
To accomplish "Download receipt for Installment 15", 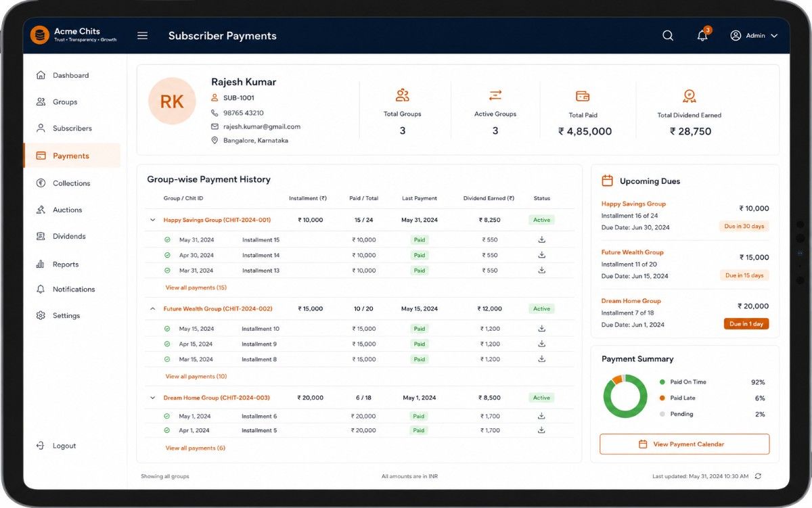I will pos(542,239).
